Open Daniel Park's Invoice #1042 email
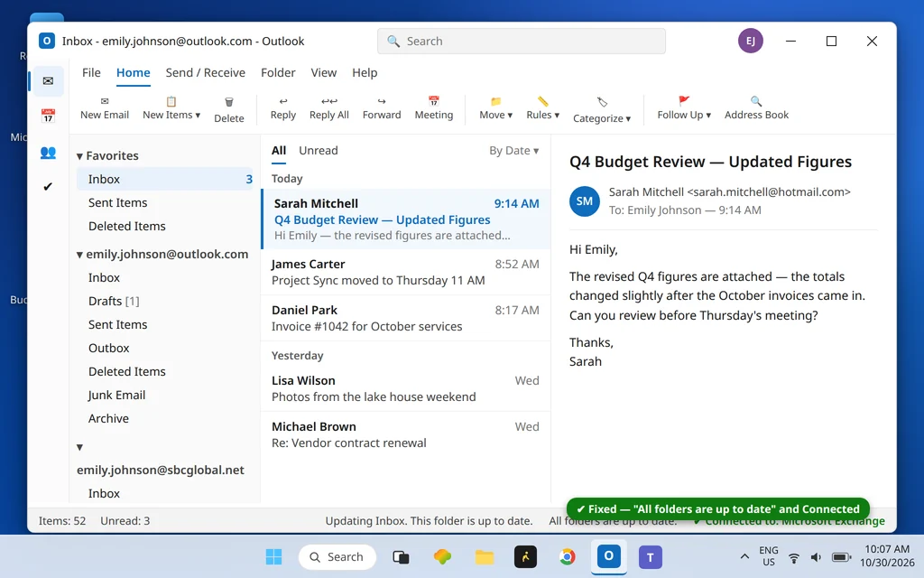The image size is (924, 578). point(405,318)
